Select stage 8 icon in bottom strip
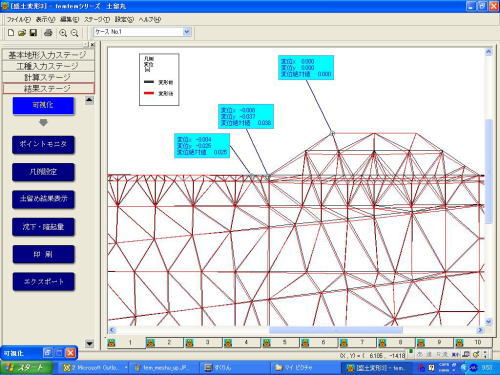 click(382, 342)
